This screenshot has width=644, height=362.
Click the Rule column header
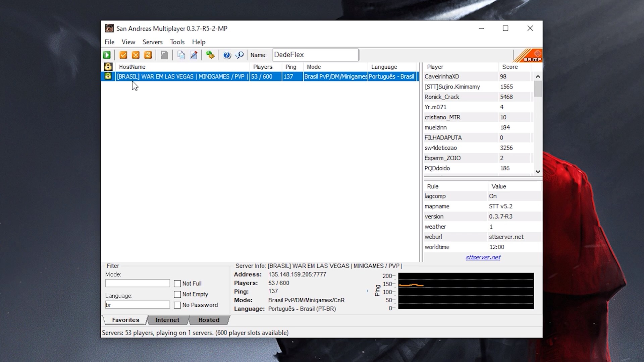click(x=456, y=186)
